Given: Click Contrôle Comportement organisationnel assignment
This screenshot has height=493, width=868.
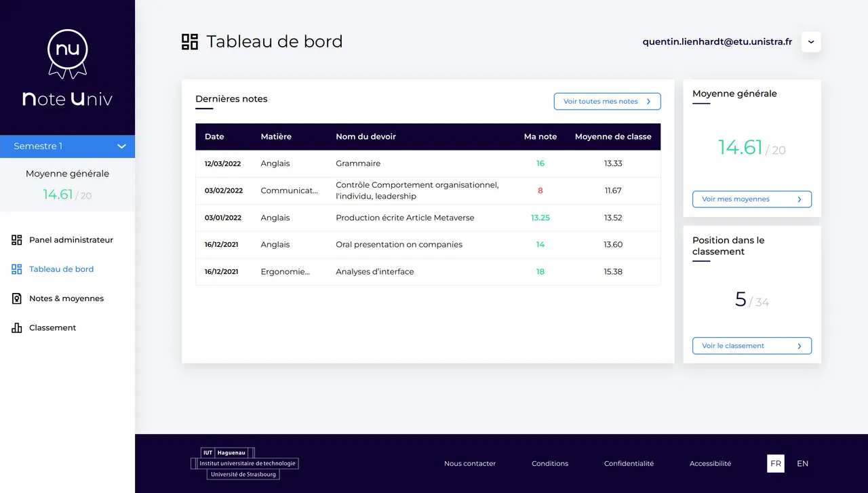Looking at the screenshot, I should [x=417, y=191].
